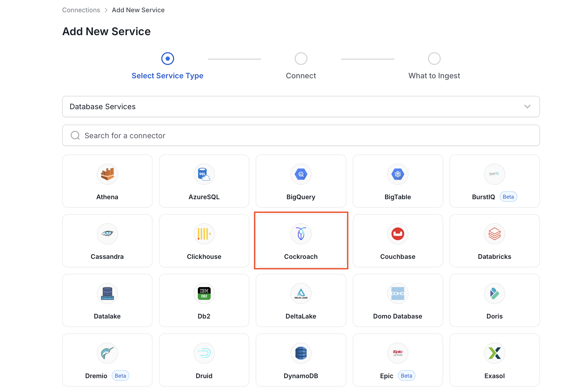Screen dimensions: 577x392
Task: Select the Exasol X icon
Action: tap(495, 353)
